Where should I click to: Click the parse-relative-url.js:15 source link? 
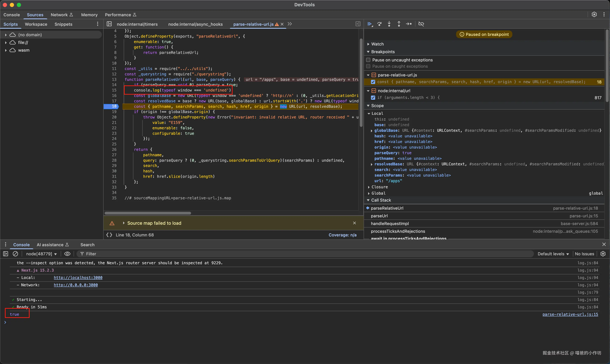[570, 314]
